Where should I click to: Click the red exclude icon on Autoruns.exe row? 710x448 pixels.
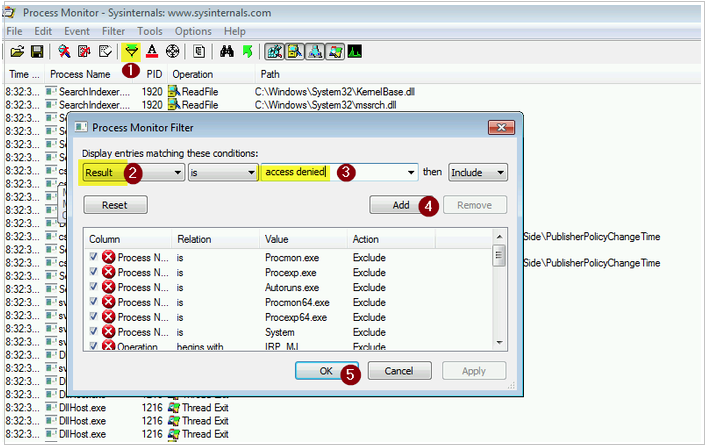[x=108, y=287]
